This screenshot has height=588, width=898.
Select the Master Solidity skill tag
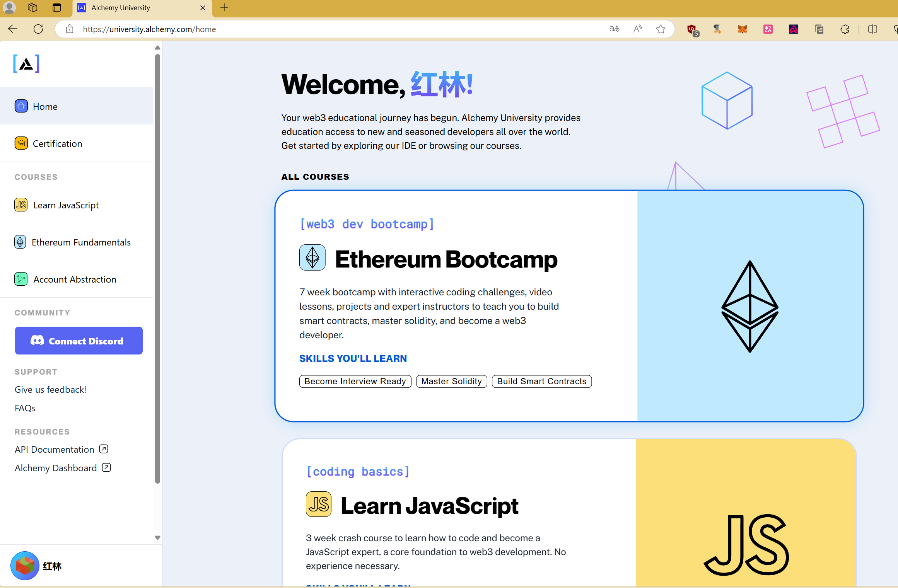(x=451, y=382)
